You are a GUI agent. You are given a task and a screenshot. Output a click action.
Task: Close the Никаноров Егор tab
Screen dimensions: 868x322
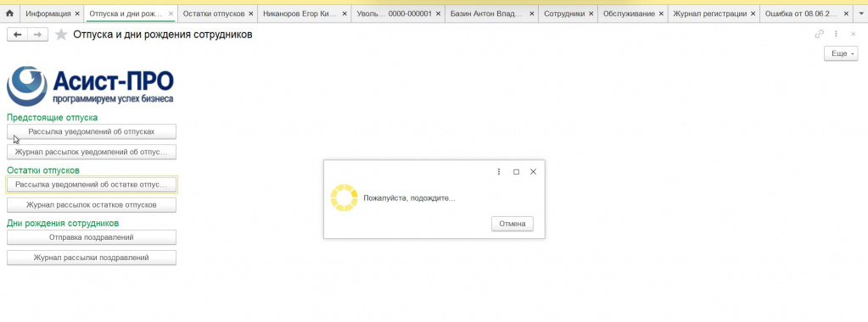click(344, 14)
